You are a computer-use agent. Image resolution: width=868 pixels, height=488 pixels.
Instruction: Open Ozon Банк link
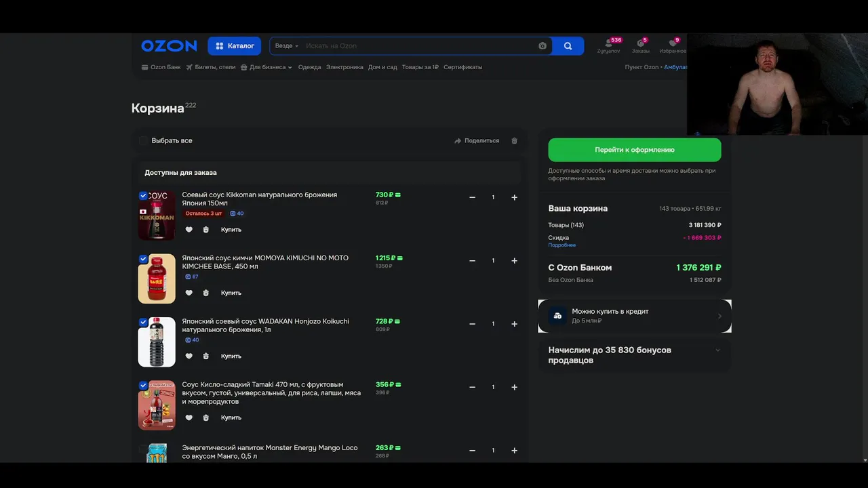click(161, 67)
